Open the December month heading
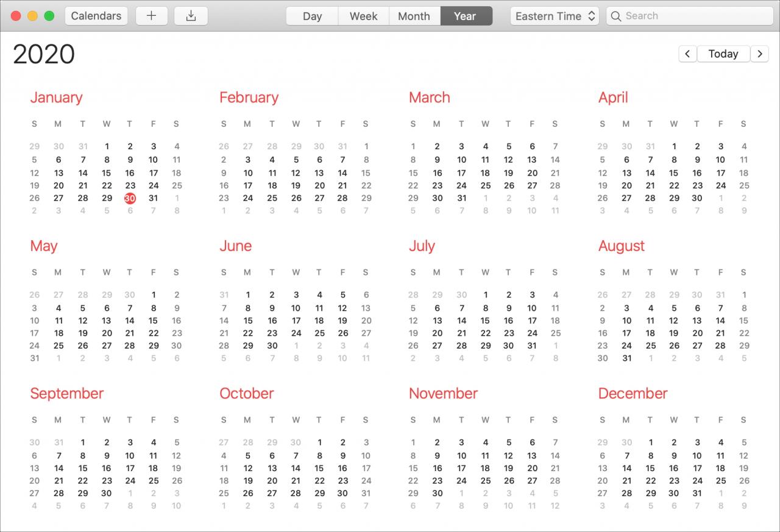The width and height of the screenshot is (780, 532). click(x=633, y=394)
